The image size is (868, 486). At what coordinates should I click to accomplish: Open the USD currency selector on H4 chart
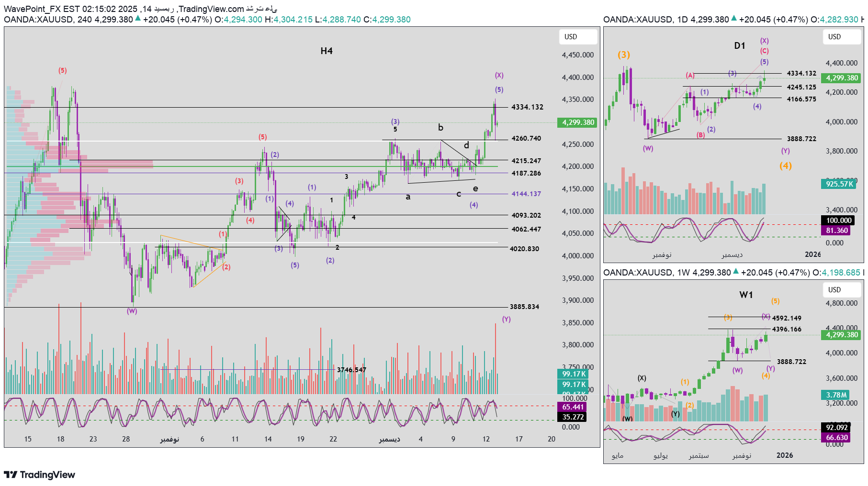coord(578,37)
